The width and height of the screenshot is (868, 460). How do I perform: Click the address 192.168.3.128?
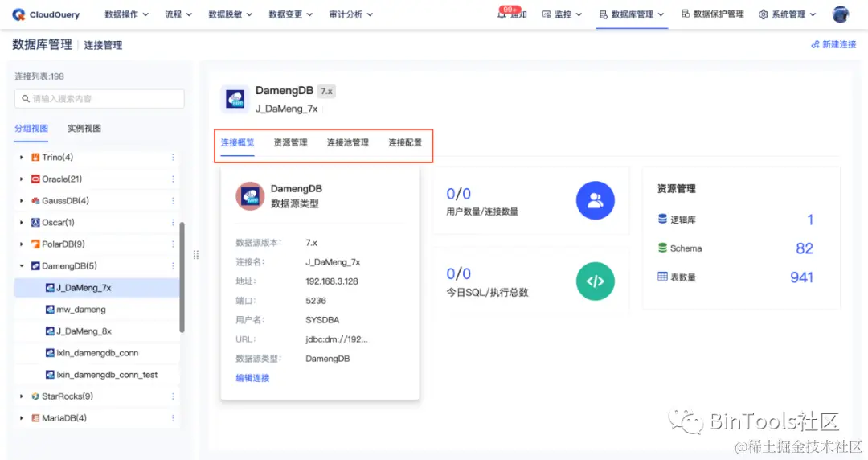coord(332,281)
